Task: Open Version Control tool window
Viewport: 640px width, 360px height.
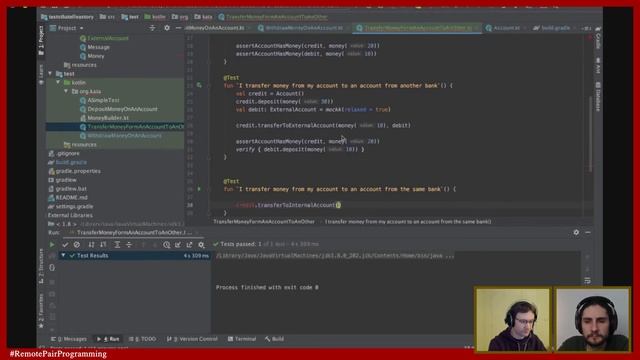Action: coord(192,339)
